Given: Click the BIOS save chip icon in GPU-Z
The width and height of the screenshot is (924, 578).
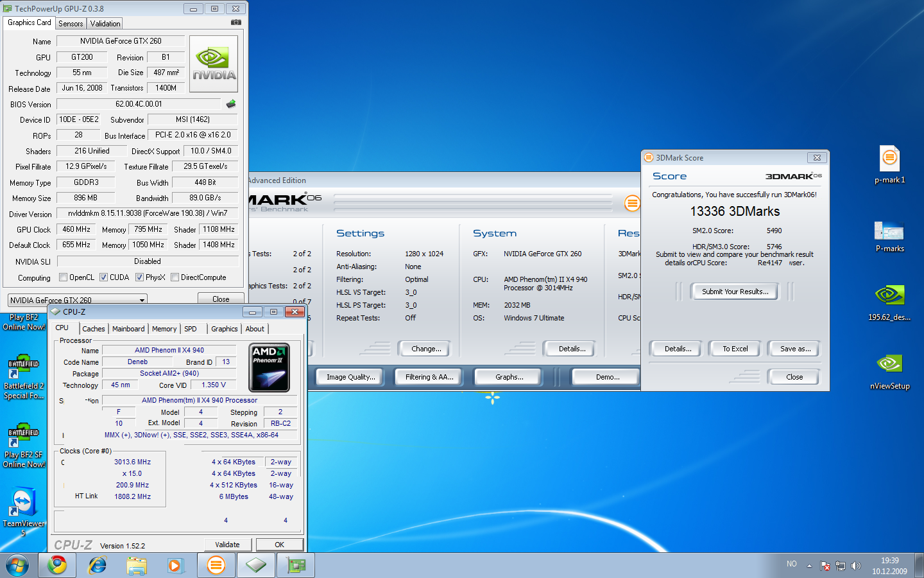Looking at the screenshot, I should 231,103.
